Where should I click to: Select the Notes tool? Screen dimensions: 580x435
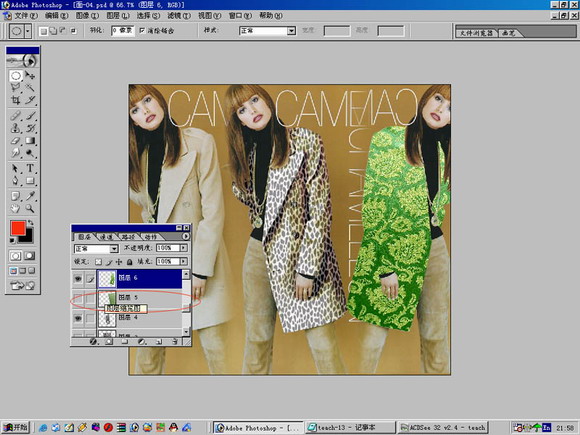(x=16, y=196)
